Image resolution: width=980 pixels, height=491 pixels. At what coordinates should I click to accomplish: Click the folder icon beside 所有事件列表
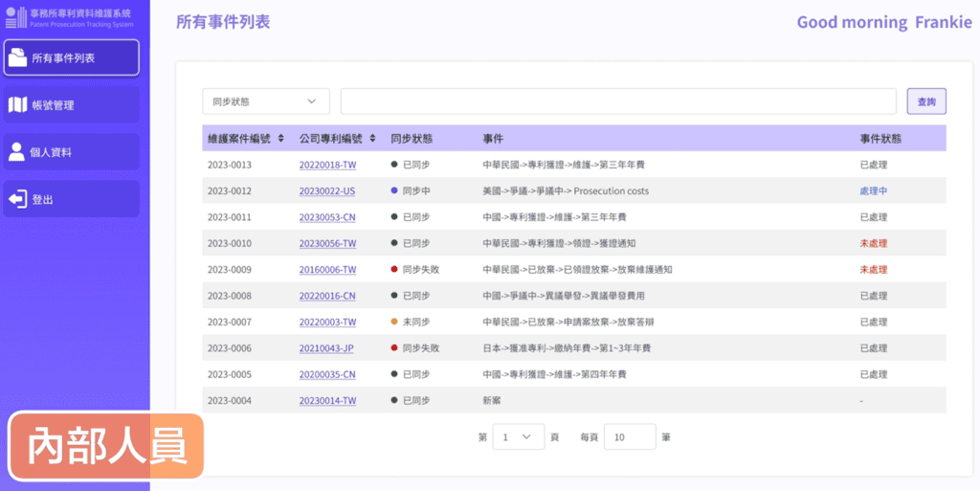coord(17,57)
